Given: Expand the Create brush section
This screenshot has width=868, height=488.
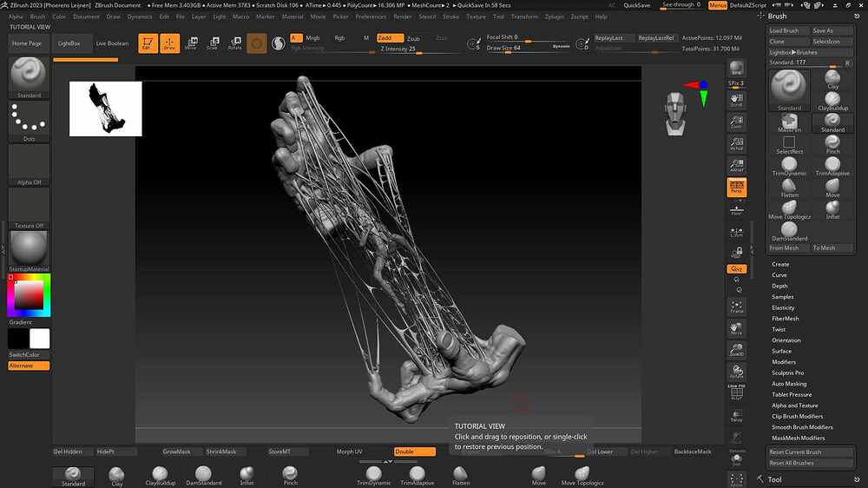Looking at the screenshot, I should point(780,264).
